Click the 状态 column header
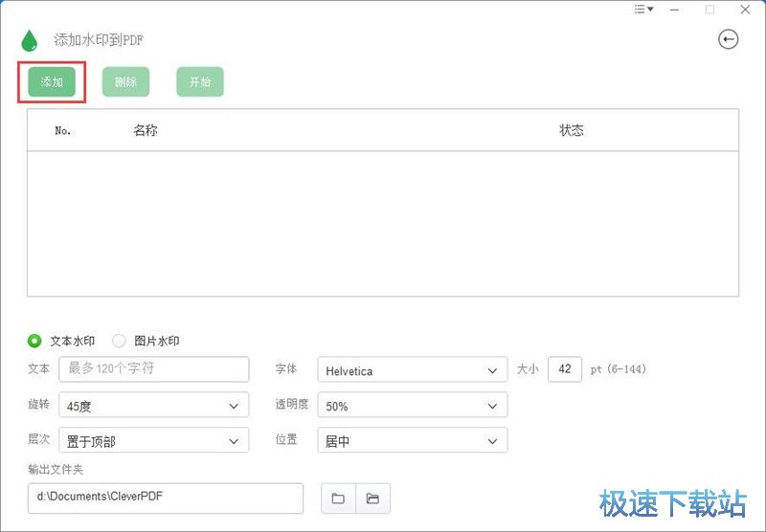Screen dimensions: 766x532 pyautogui.click(x=571, y=130)
